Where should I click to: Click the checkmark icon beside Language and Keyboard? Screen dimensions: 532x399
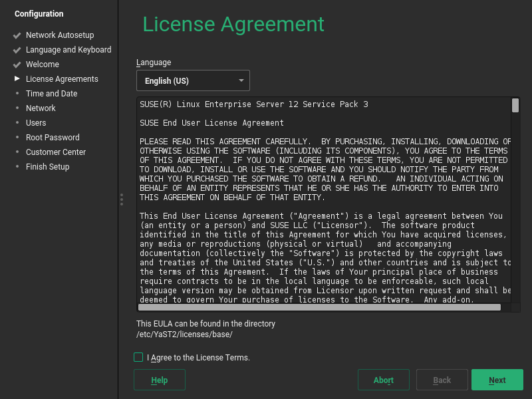point(16,50)
